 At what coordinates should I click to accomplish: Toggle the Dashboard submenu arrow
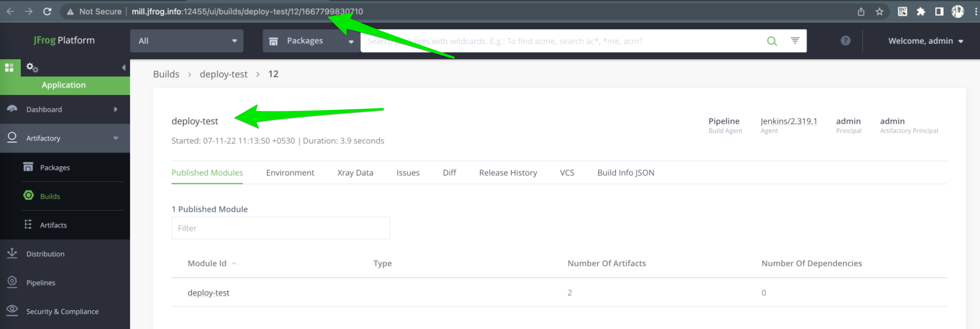click(115, 109)
